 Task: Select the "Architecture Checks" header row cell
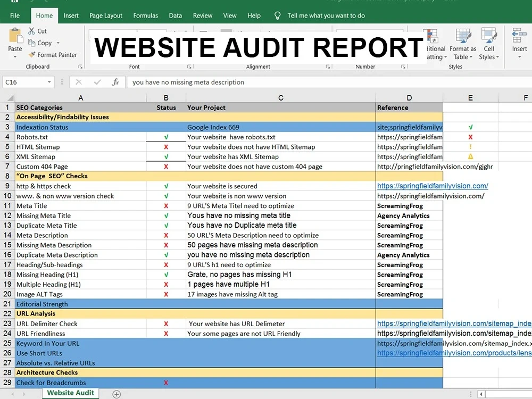pyautogui.click(x=81, y=372)
